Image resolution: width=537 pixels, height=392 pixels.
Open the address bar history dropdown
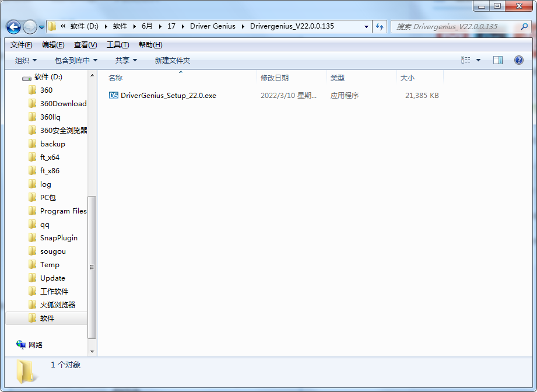[x=366, y=26]
